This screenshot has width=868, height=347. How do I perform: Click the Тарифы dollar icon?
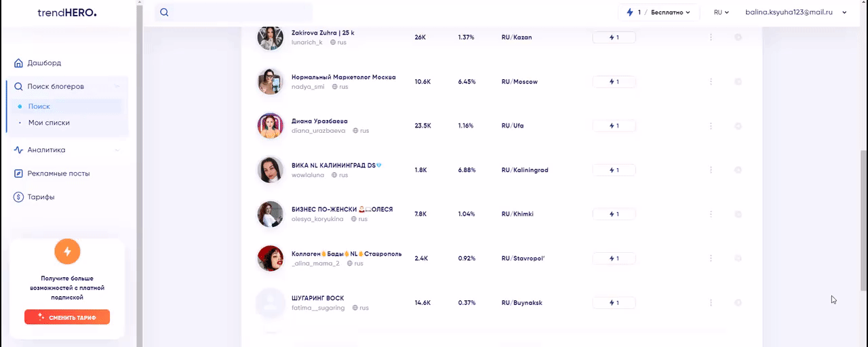pos(18,197)
